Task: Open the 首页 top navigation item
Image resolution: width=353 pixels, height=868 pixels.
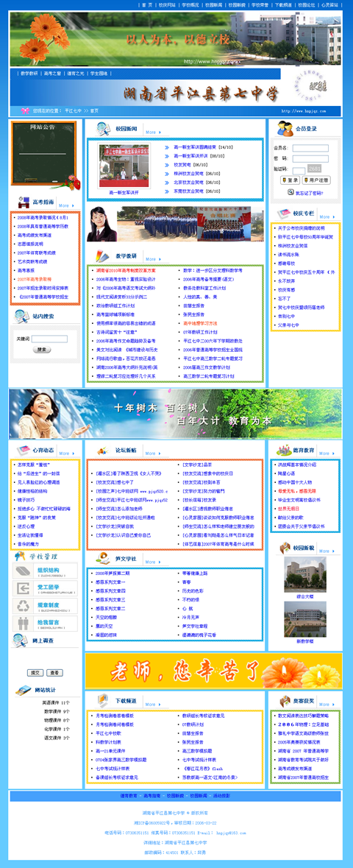Action: (146, 4)
